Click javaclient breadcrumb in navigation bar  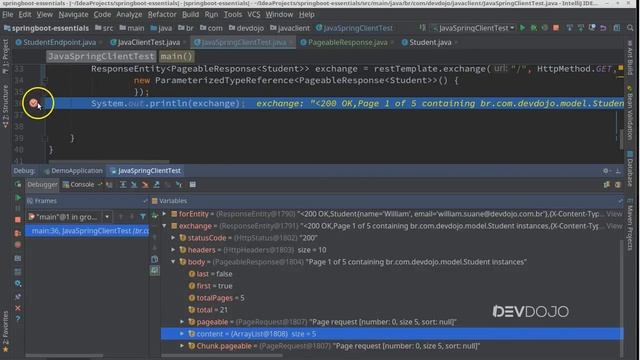click(289, 28)
